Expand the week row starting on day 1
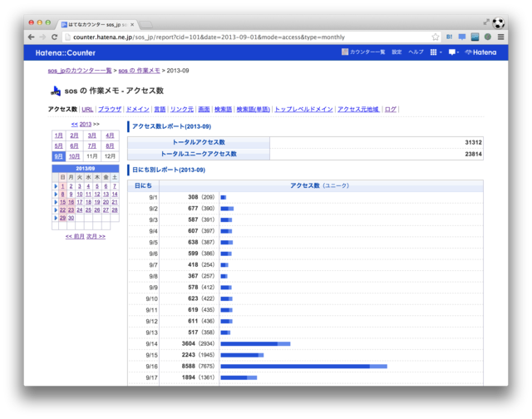The height and width of the screenshot is (419, 532). [x=56, y=186]
